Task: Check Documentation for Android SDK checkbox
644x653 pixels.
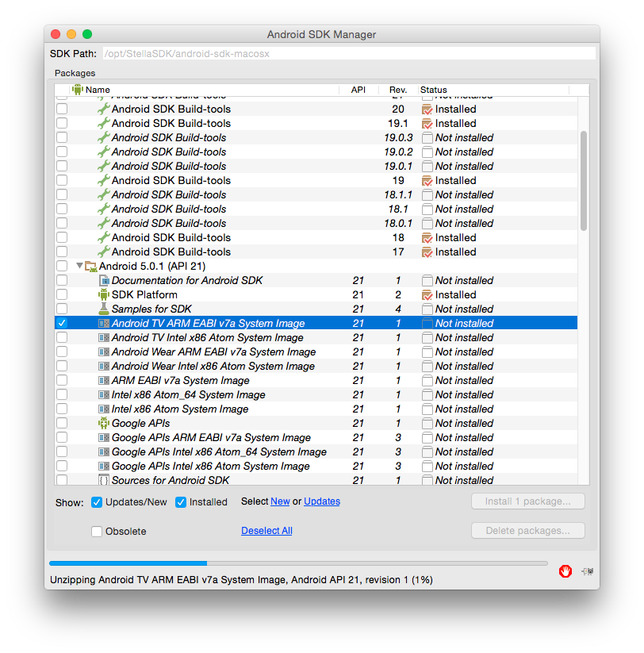Action: coord(62,280)
